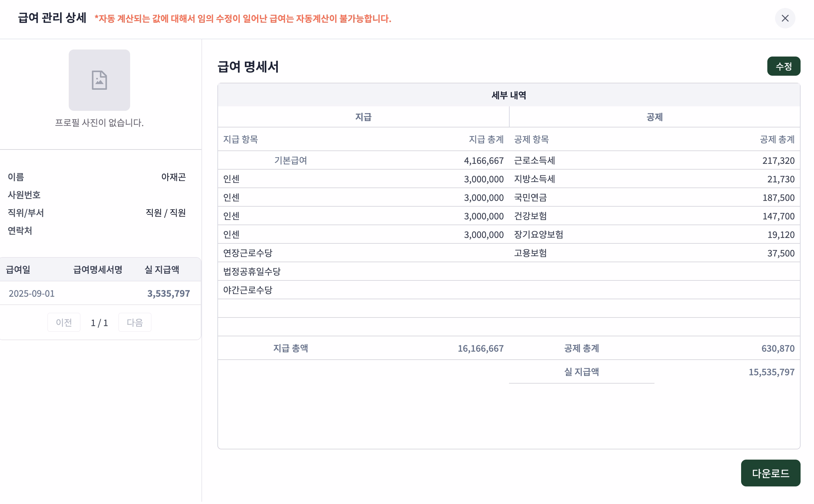Click the first 인센 payment entry
The image size is (814, 504).
point(231,179)
